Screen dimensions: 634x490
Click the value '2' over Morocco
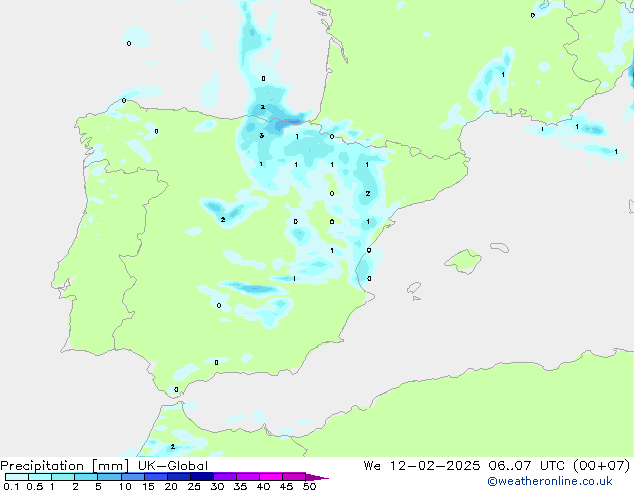tap(173, 446)
